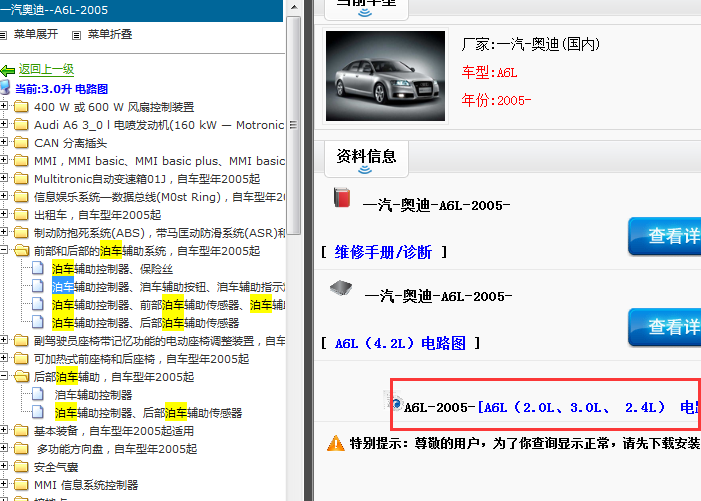701x501 pixels.
Task: Open 泊车辅助控制器、前部泊车辅助传感器 document
Action: pos(168,305)
